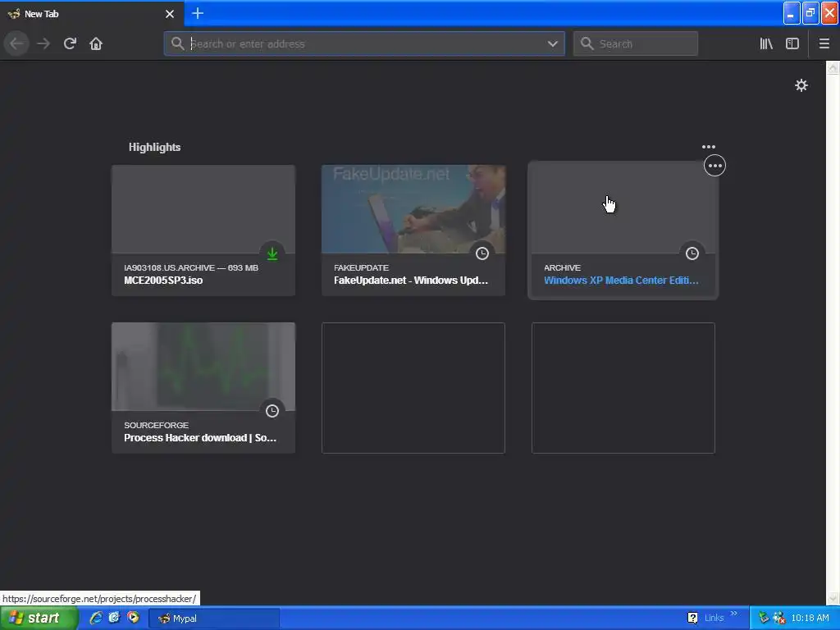Click the scrollbar up arrow
Image resolution: width=840 pixels, height=630 pixels.
[x=833, y=68]
